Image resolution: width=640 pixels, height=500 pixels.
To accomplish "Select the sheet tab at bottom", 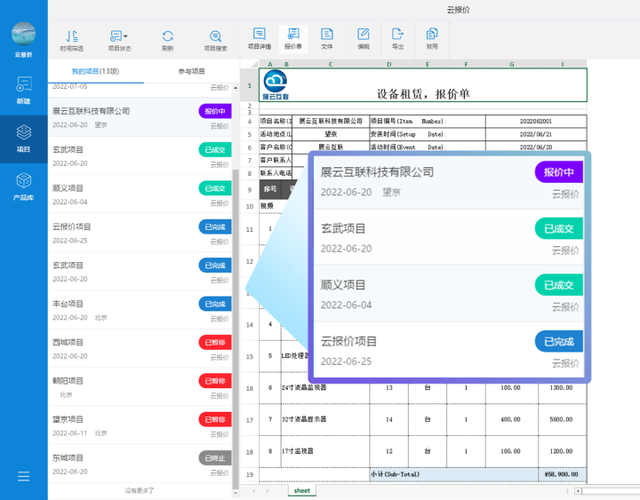I will (x=302, y=491).
